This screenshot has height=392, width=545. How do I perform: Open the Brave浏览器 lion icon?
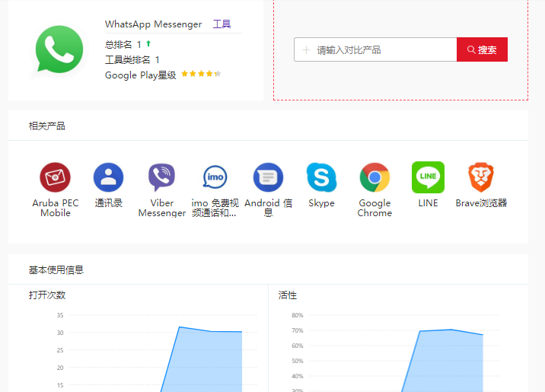(481, 177)
